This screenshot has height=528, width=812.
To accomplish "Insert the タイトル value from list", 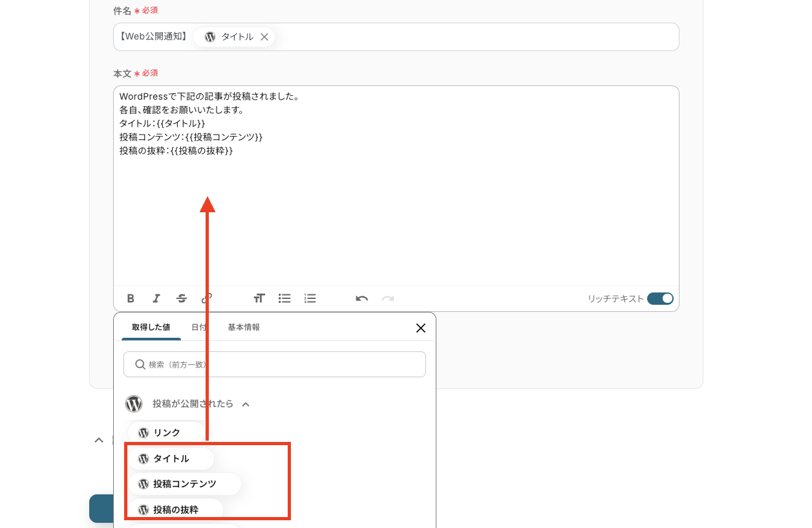I will tap(171, 458).
